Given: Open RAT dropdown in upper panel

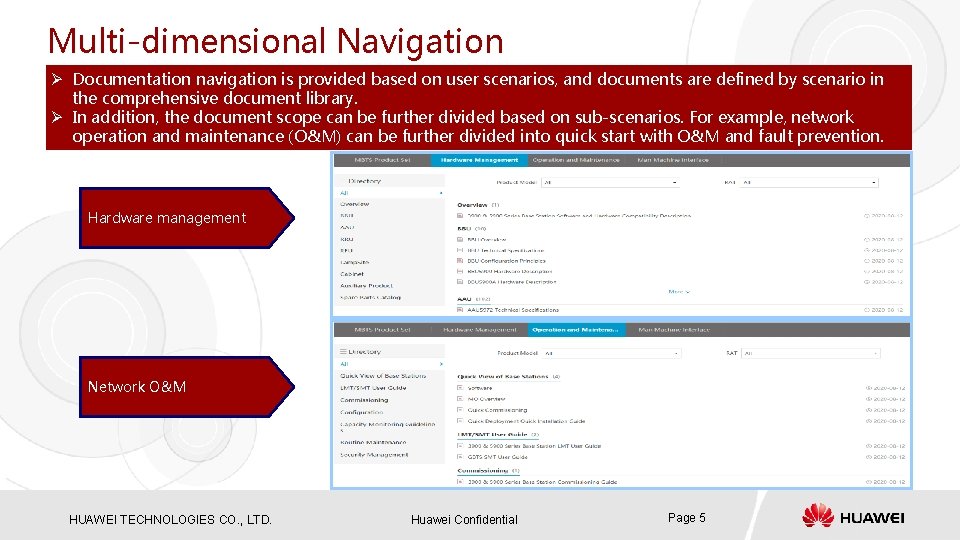Looking at the screenshot, I should pos(809,182).
